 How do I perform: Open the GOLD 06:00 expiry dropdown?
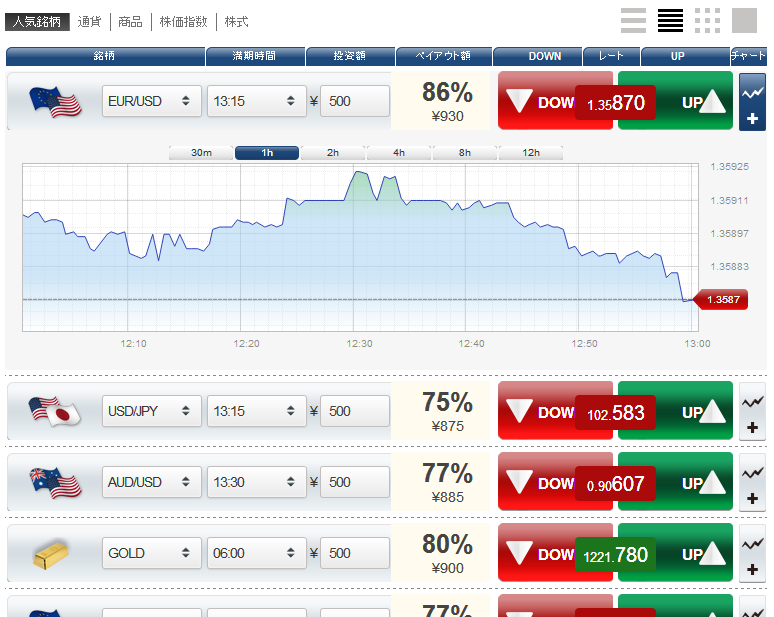257,553
